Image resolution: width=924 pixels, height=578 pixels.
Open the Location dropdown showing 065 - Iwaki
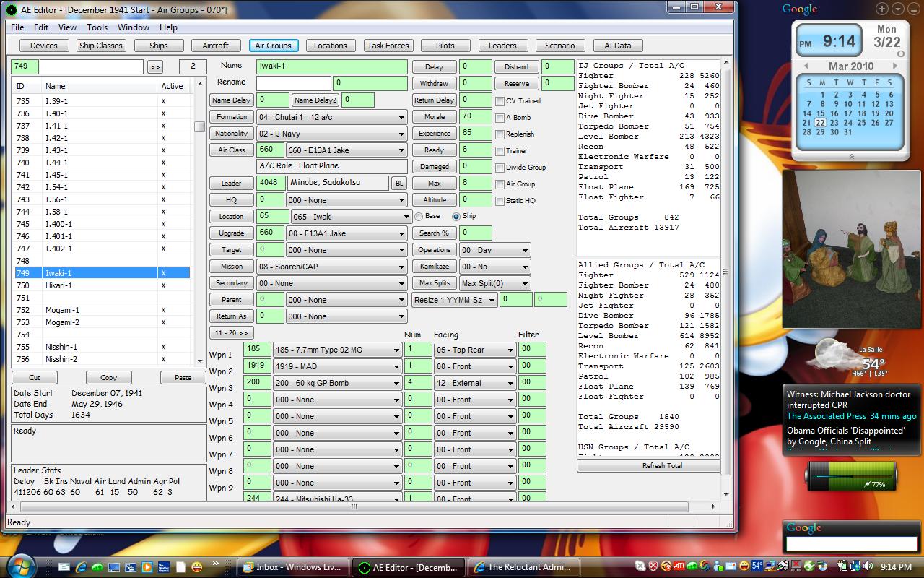coord(352,217)
